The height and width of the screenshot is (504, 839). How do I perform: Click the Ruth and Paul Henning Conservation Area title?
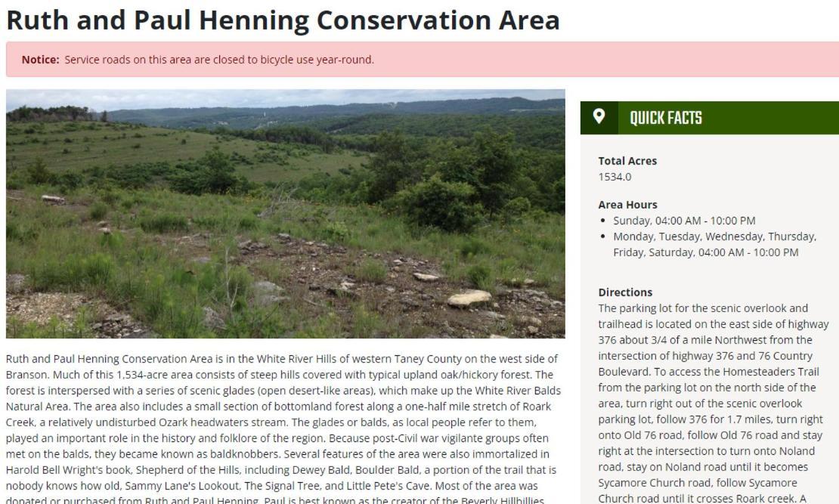pos(283,20)
